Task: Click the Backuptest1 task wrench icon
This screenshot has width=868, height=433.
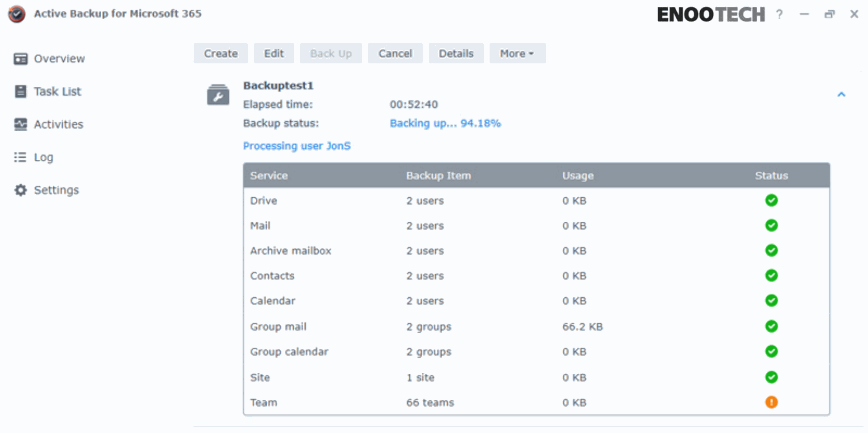Action: 218,95
